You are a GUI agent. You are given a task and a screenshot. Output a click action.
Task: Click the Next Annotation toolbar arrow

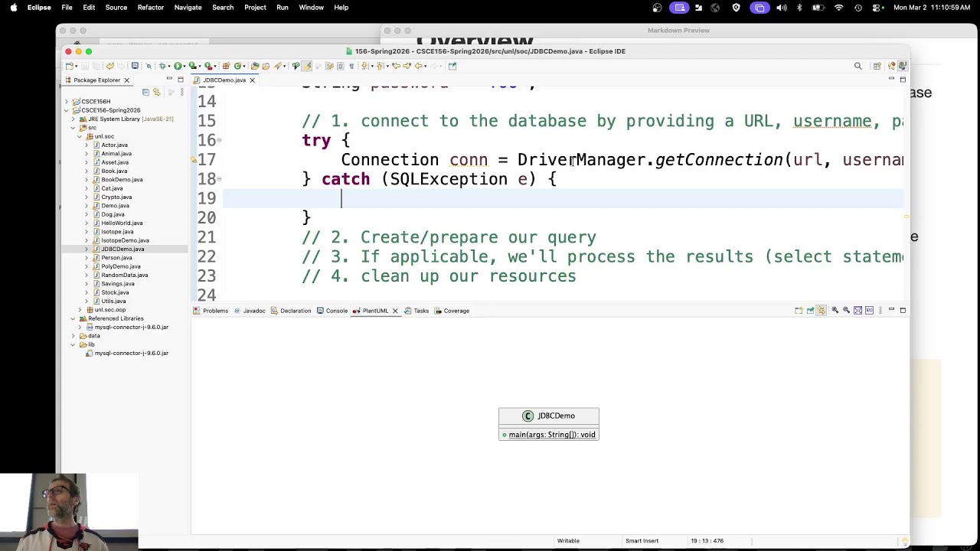pos(365,66)
